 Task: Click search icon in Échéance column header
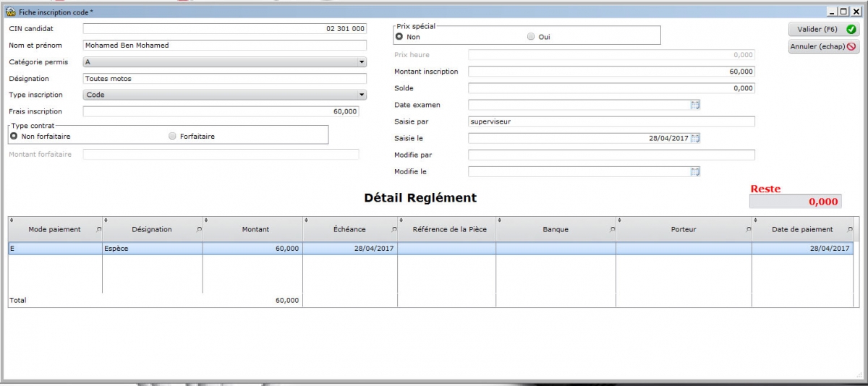click(x=393, y=229)
